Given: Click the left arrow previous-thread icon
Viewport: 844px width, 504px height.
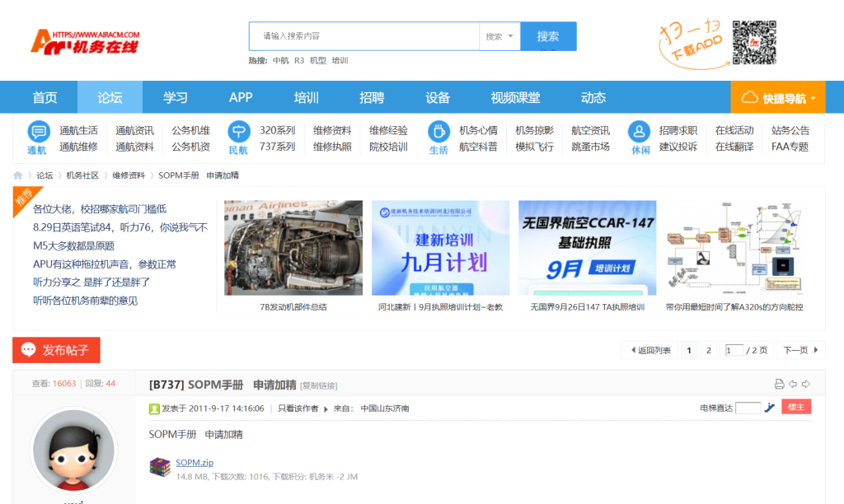Looking at the screenshot, I should click(x=793, y=384).
